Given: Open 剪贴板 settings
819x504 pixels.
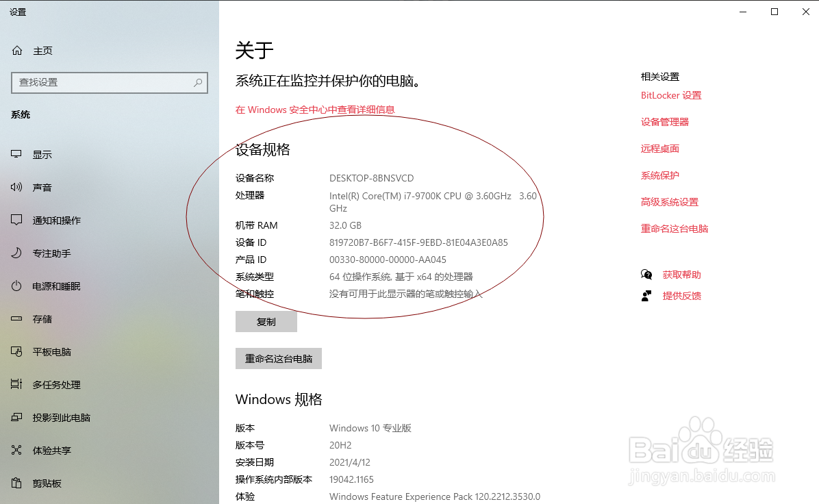Looking at the screenshot, I should [x=47, y=483].
